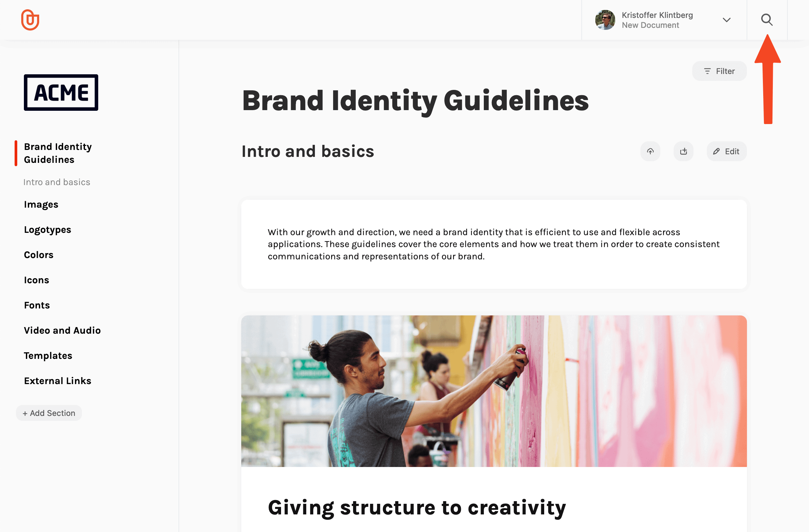Expand the Brand Identity Guidelines section
Image resolution: width=809 pixels, height=532 pixels.
58,153
